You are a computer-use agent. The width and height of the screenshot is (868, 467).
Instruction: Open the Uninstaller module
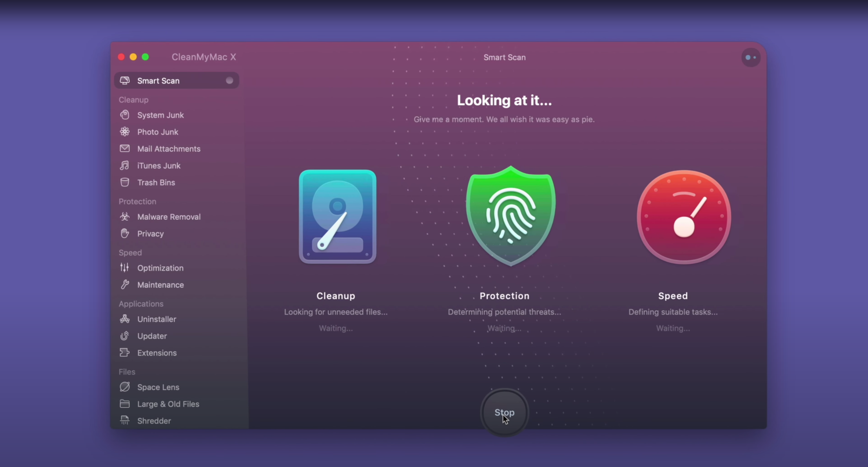click(x=156, y=319)
